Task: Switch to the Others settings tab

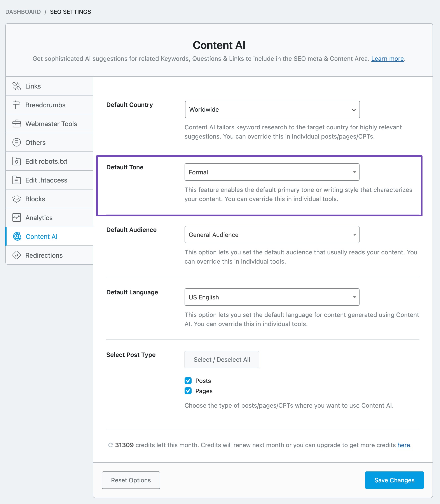Action: coord(49,143)
